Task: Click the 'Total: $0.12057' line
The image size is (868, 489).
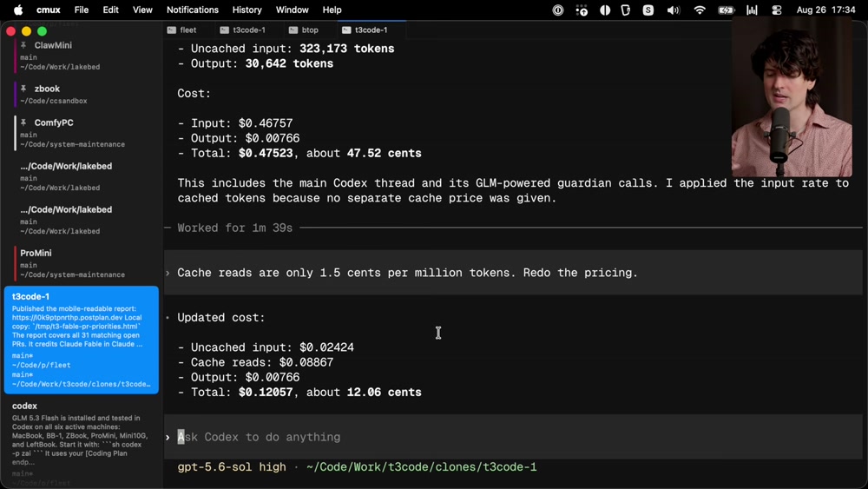Action: pos(299,392)
